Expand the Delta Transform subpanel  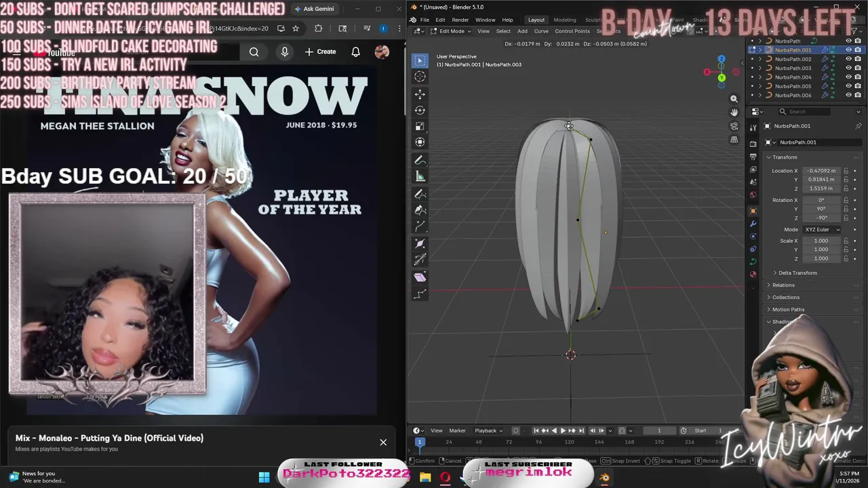pos(797,273)
